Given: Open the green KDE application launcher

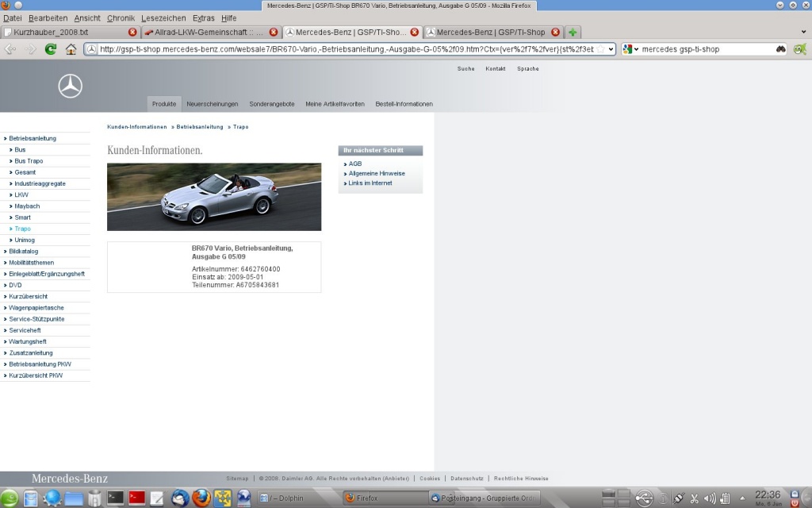Looking at the screenshot, I should click(x=9, y=498).
